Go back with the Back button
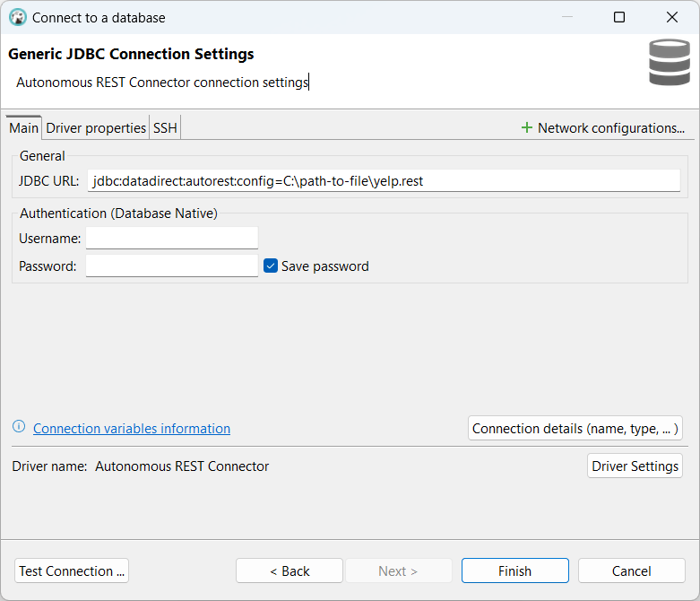The image size is (700, 601). point(290,571)
